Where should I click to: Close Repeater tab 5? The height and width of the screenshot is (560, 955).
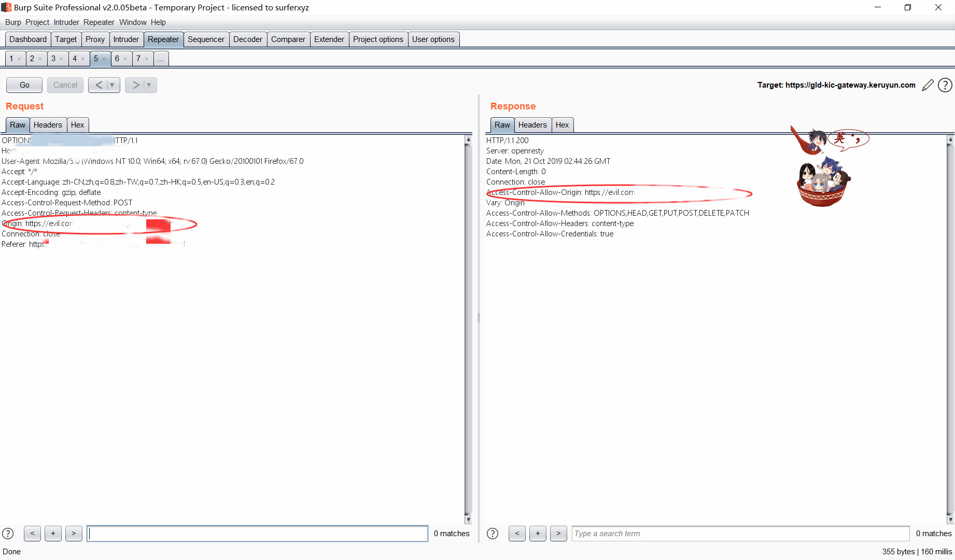(104, 59)
